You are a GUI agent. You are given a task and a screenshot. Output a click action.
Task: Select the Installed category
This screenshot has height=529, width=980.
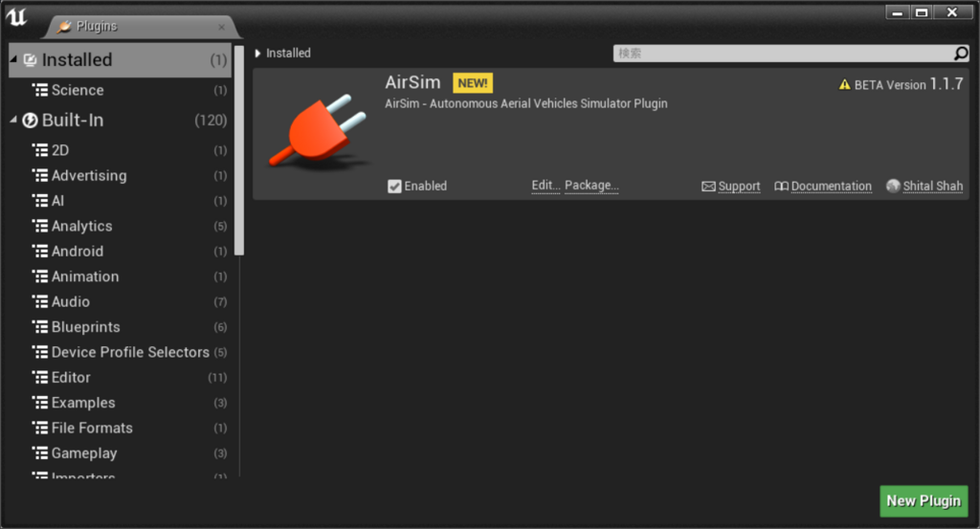120,60
